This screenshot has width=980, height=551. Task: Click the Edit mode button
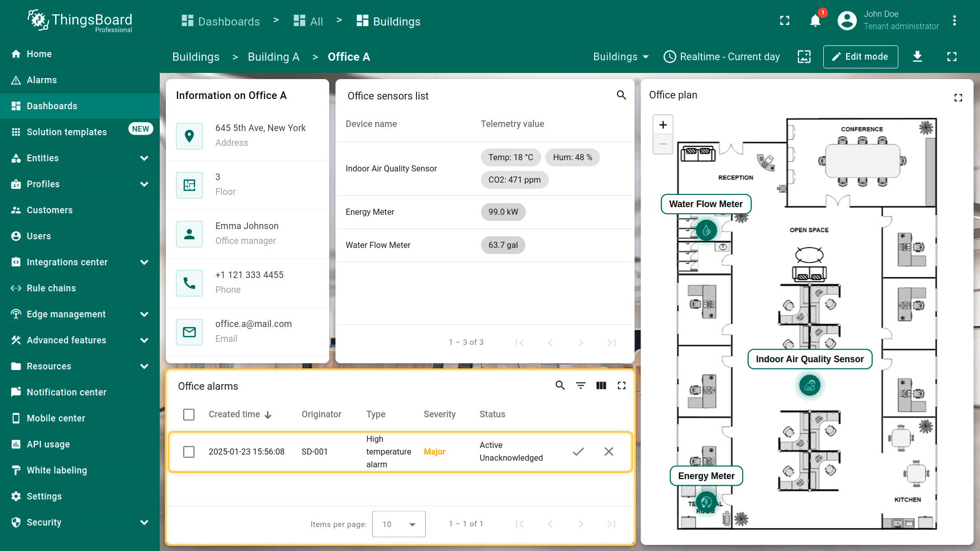point(860,57)
